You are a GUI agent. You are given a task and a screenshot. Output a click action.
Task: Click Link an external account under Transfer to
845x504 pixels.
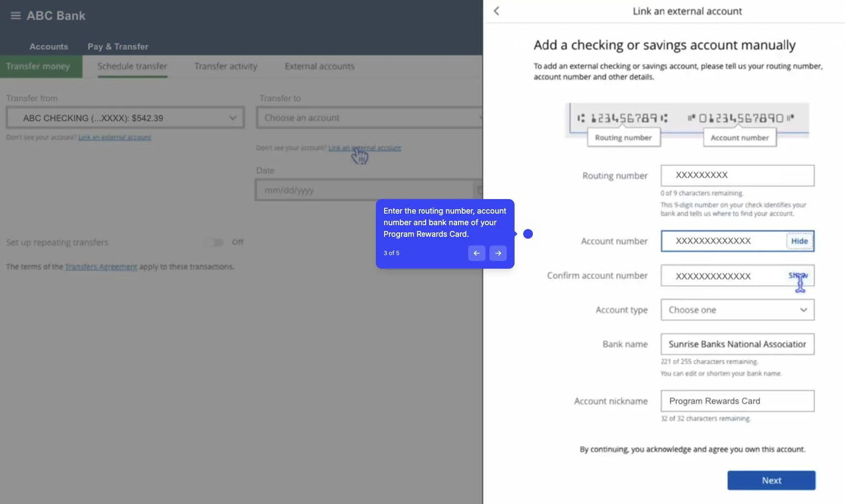point(365,148)
